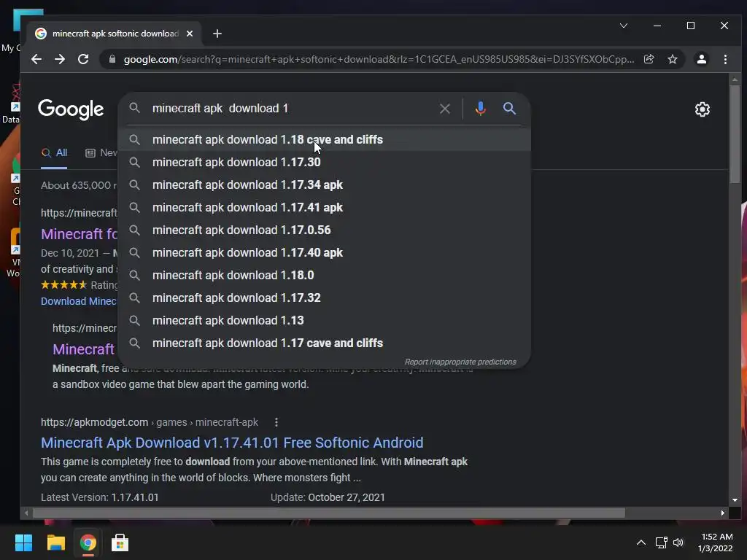
Task: Pick suggestion download 1.13
Action: coord(325,321)
